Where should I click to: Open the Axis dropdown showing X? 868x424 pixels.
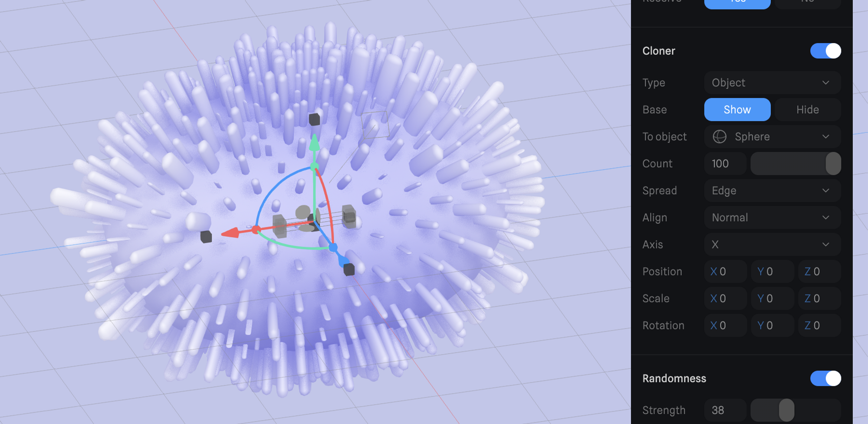(772, 245)
